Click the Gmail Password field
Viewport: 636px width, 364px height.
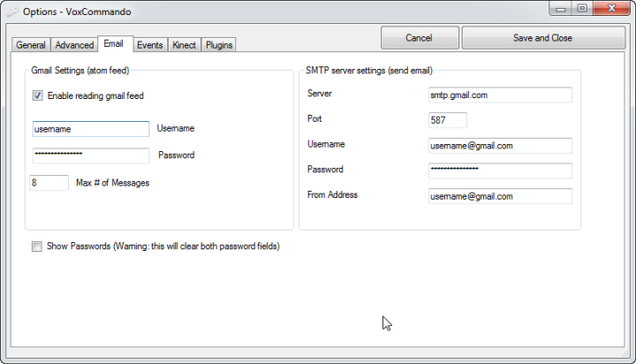(91, 155)
